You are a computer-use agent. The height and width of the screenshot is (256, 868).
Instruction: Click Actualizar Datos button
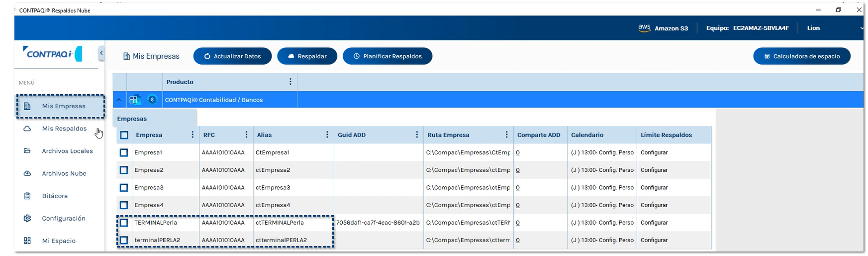(232, 56)
